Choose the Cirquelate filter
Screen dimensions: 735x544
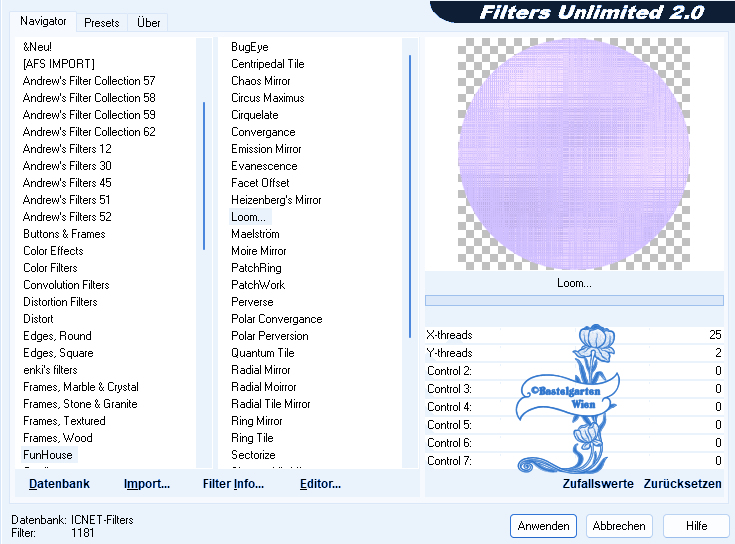[x=255, y=115]
